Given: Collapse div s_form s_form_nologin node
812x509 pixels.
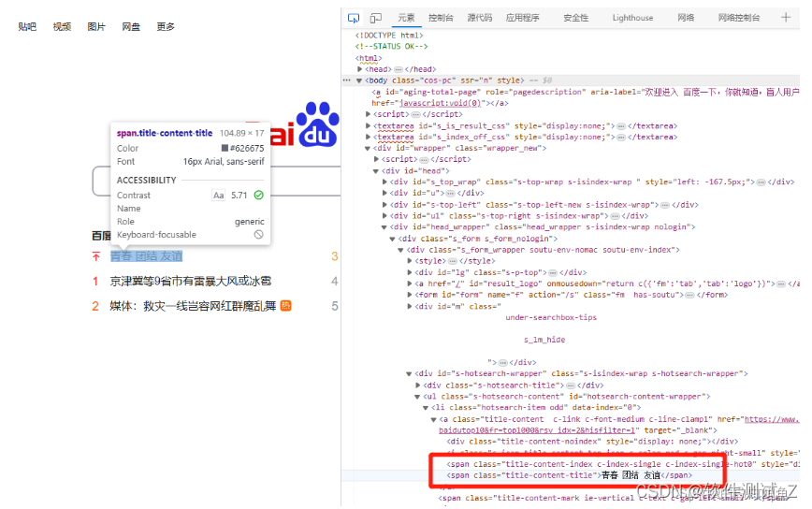Looking at the screenshot, I should tap(393, 239).
